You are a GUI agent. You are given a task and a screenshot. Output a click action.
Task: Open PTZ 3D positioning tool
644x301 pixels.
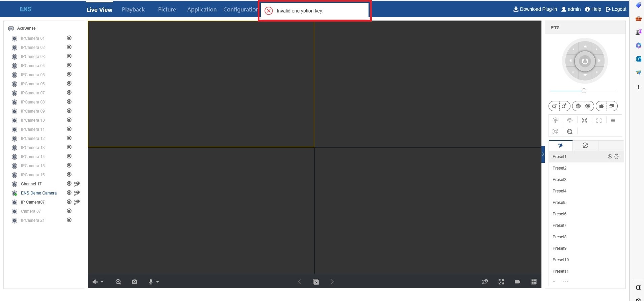click(570, 131)
